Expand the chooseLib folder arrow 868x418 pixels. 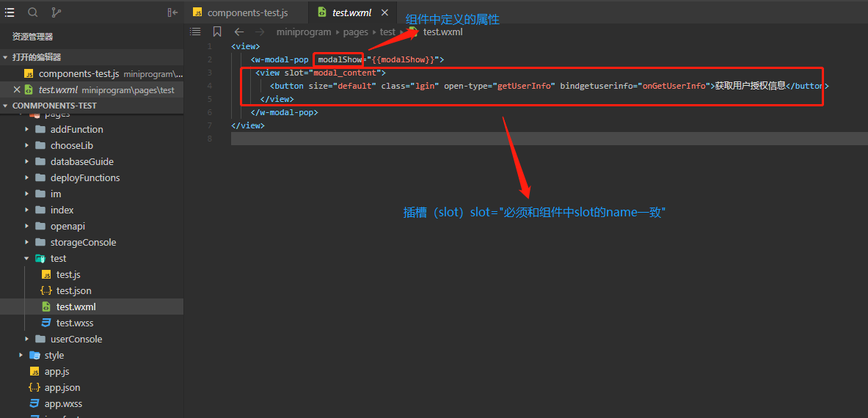(x=26, y=145)
